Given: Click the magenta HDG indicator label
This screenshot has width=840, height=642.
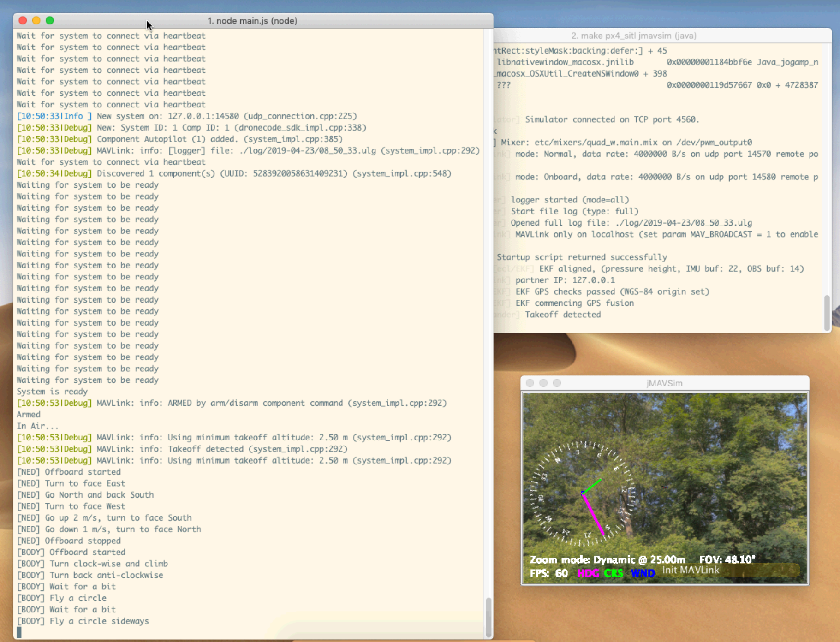Looking at the screenshot, I should pos(588,573).
